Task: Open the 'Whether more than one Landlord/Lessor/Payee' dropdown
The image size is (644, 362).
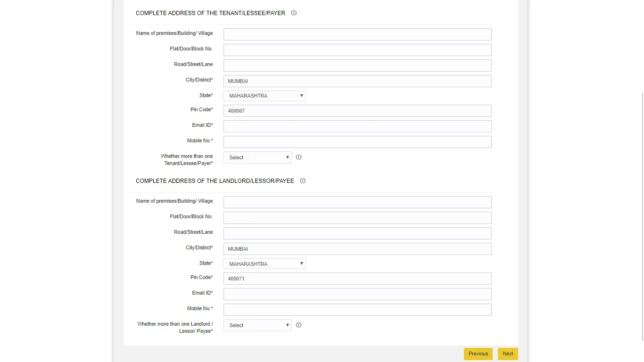Action: pyautogui.click(x=257, y=325)
